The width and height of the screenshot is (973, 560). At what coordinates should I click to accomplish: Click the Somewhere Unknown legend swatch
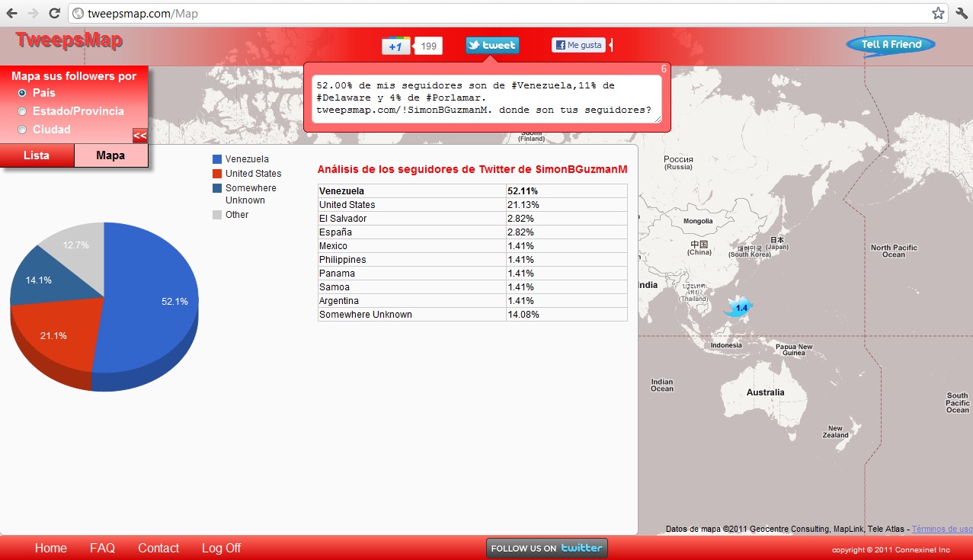(x=217, y=188)
